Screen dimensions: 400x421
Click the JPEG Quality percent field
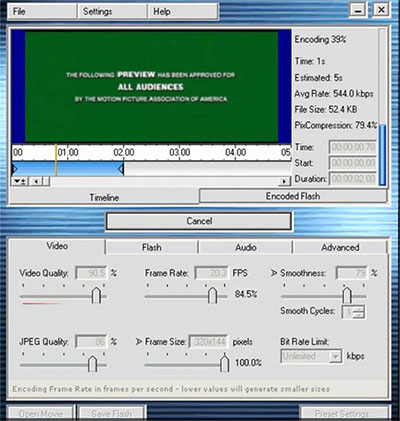tap(91, 342)
